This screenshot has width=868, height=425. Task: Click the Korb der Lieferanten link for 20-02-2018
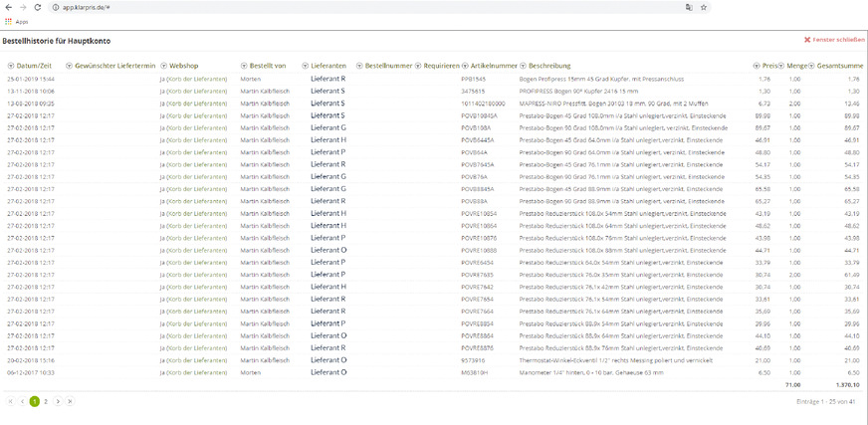(196, 360)
